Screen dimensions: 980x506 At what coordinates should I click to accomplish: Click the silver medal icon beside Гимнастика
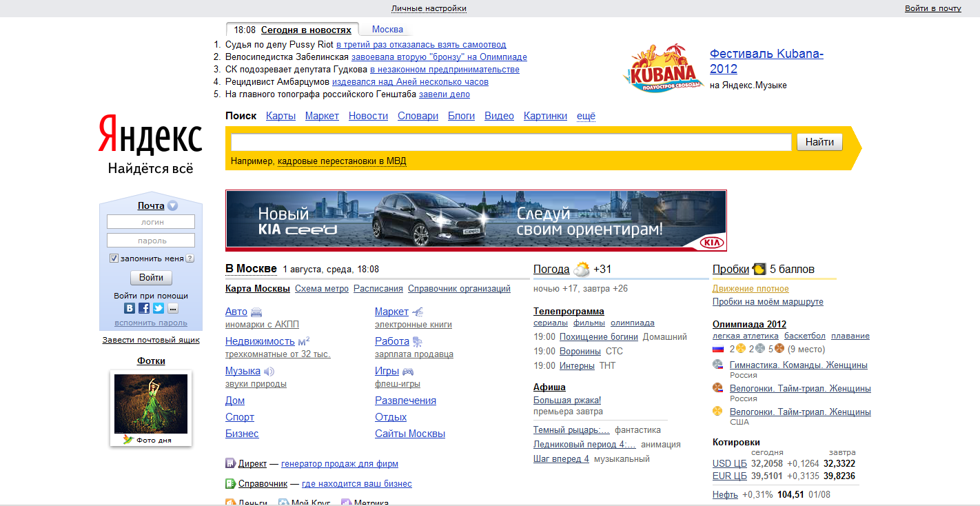click(x=717, y=365)
